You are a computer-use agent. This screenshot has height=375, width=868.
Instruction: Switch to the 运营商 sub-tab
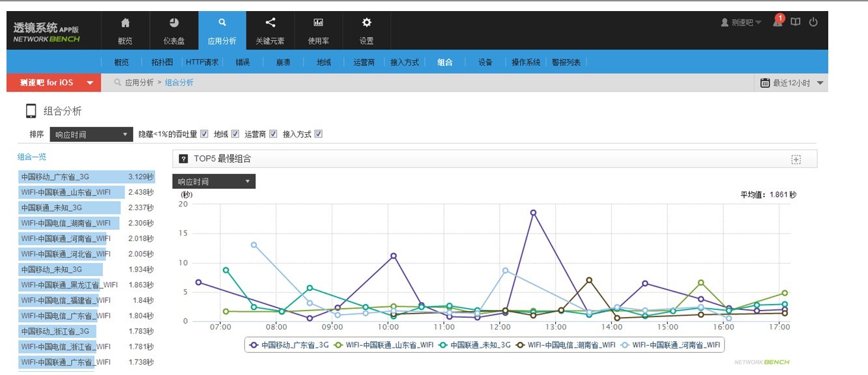click(x=364, y=62)
